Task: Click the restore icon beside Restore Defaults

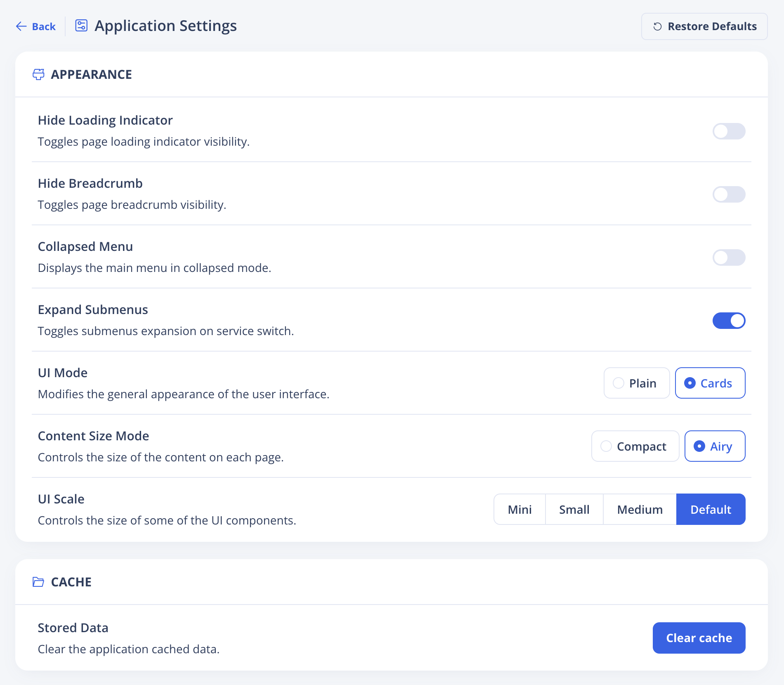Action: point(657,26)
